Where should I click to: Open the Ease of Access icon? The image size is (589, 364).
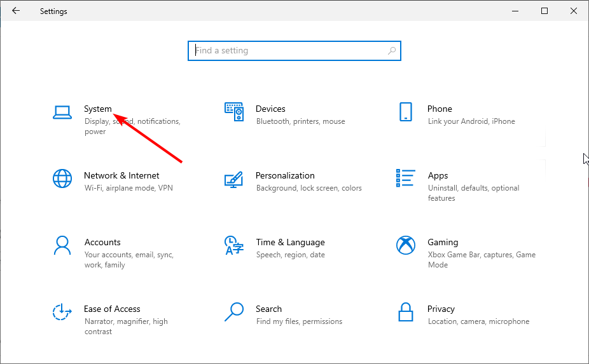click(62, 312)
